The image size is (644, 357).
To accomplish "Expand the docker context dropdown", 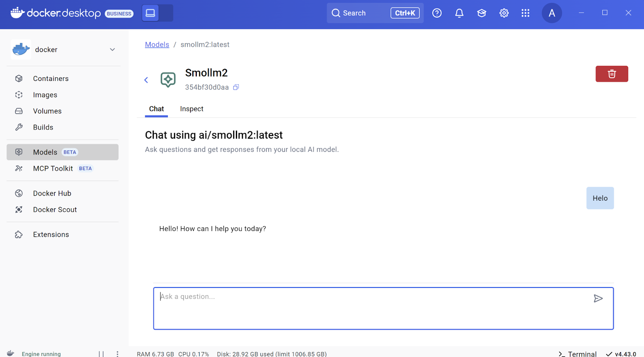I will 112,49.
